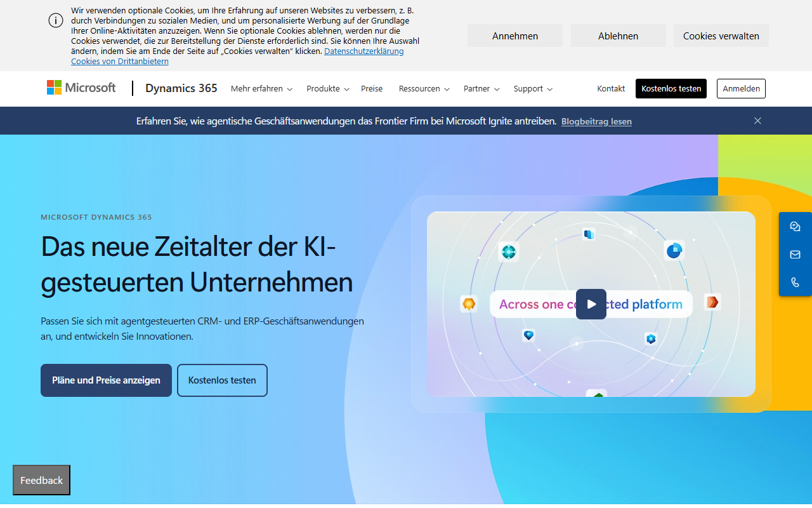Click the Anmelden button
Image resolution: width=812 pixels, height=508 pixels.
click(741, 89)
